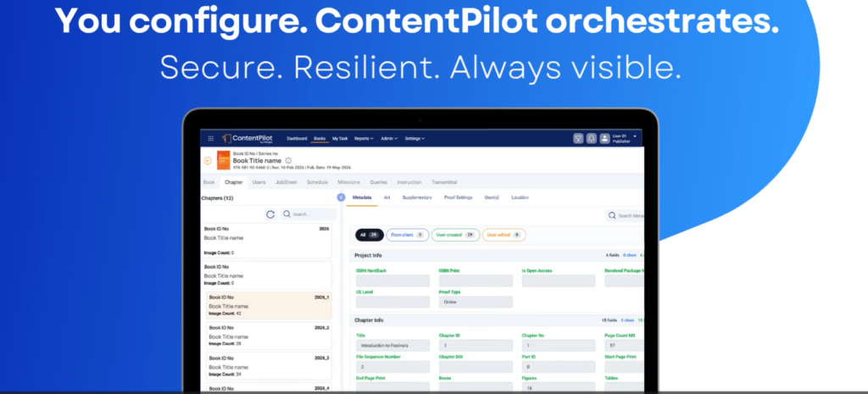Open the User 01 Publisher dropdown arrow
The height and width of the screenshot is (394, 868).
(634, 136)
